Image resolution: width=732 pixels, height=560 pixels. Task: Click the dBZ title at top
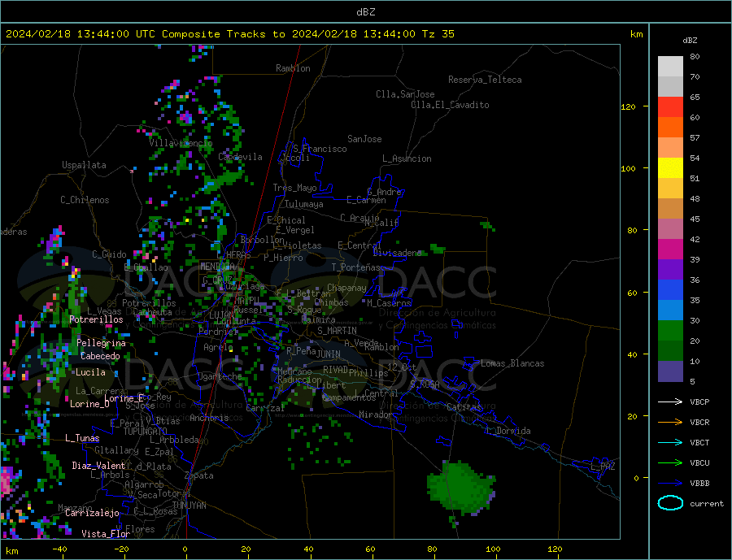click(x=366, y=12)
